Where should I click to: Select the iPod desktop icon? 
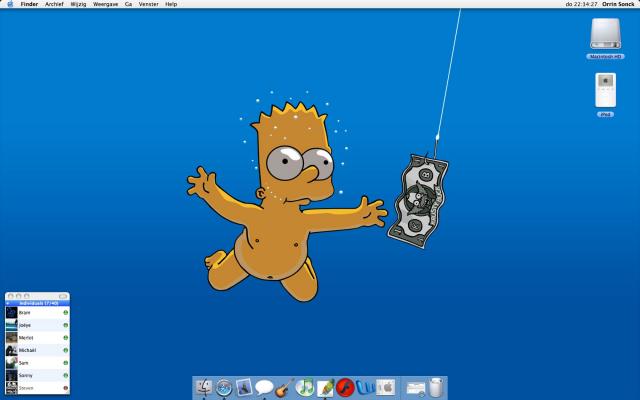(x=605, y=90)
